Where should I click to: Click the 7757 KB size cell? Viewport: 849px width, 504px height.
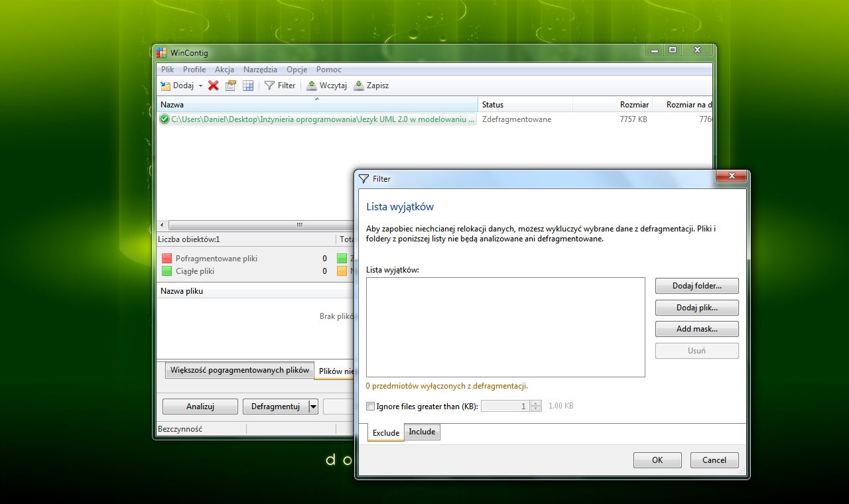click(x=633, y=119)
